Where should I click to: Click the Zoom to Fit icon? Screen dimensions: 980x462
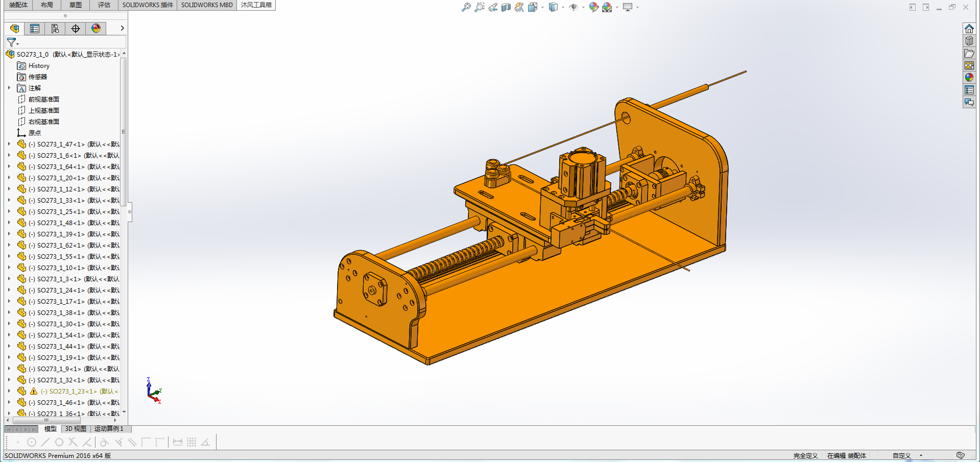tap(466, 7)
